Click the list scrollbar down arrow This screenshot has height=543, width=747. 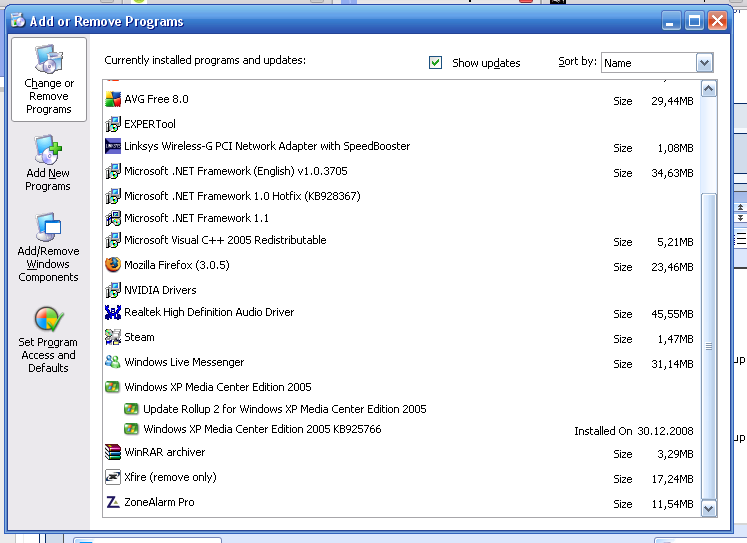point(709,508)
